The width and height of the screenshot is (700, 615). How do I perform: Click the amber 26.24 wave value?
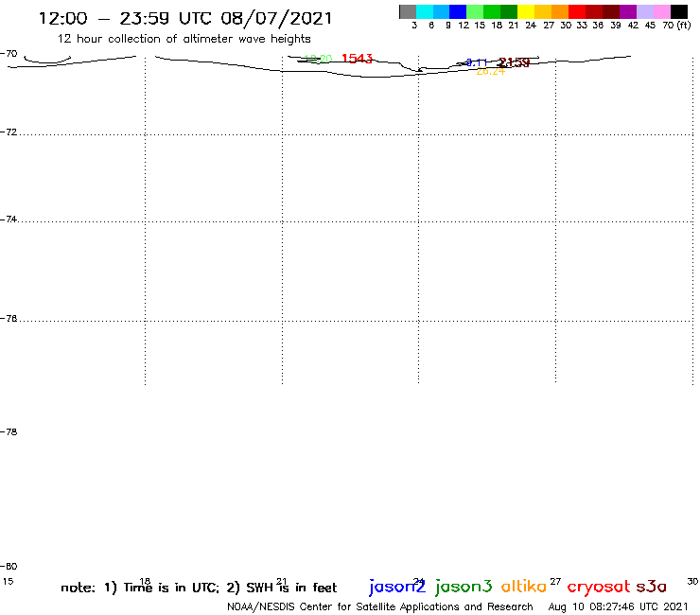pos(491,72)
